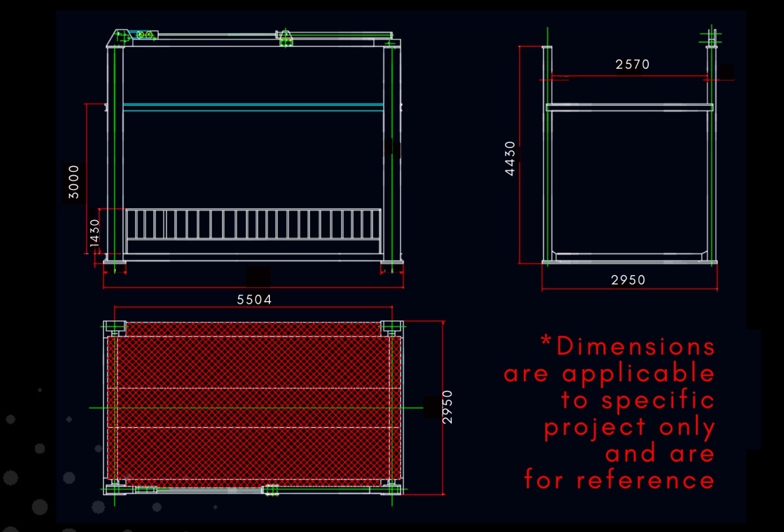
Task: Select the cyan horizontal beam in the front elevation
Action: (x=253, y=105)
